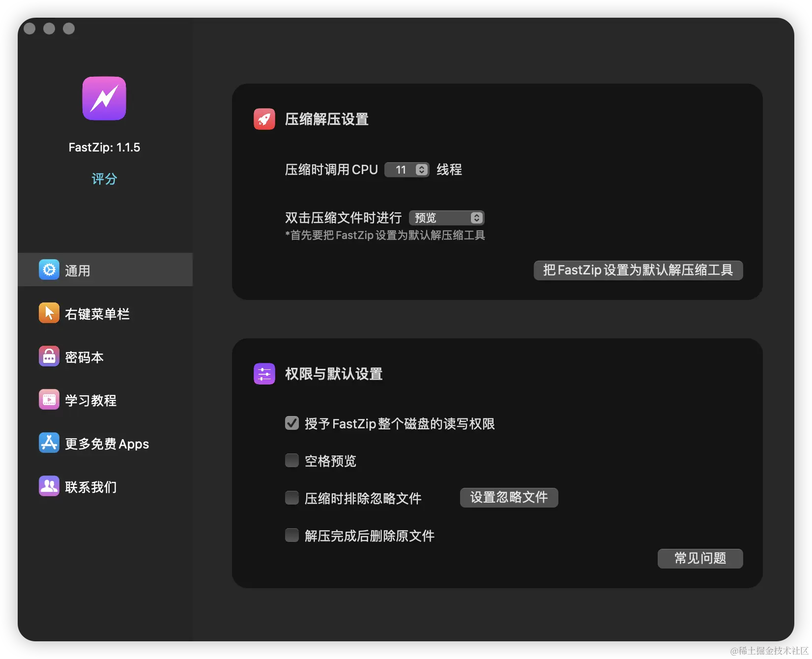Click the 评分 link under the version number
The height and width of the screenshot is (659, 812).
[x=104, y=179]
